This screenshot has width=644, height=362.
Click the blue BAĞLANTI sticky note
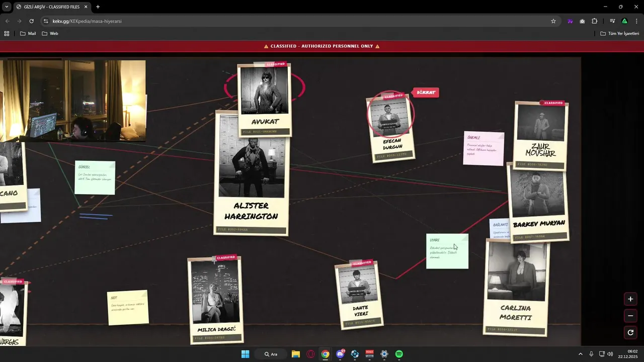500,229
